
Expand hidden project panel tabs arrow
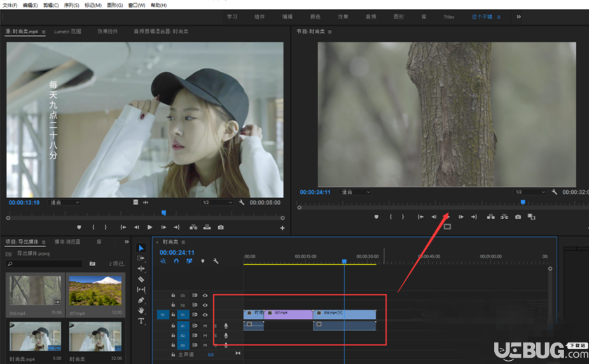coord(127,241)
